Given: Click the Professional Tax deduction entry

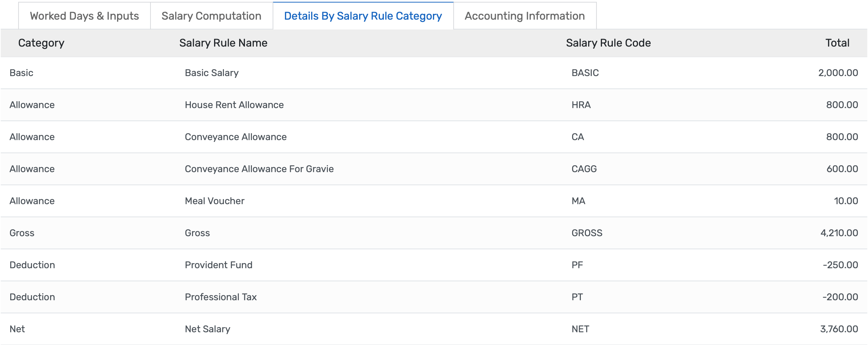Looking at the screenshot, I should point(221,297).
